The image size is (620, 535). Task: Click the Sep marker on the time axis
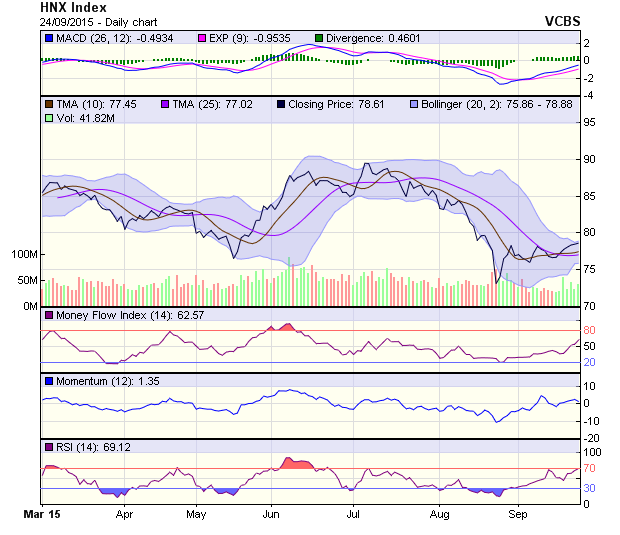(518, 515)
